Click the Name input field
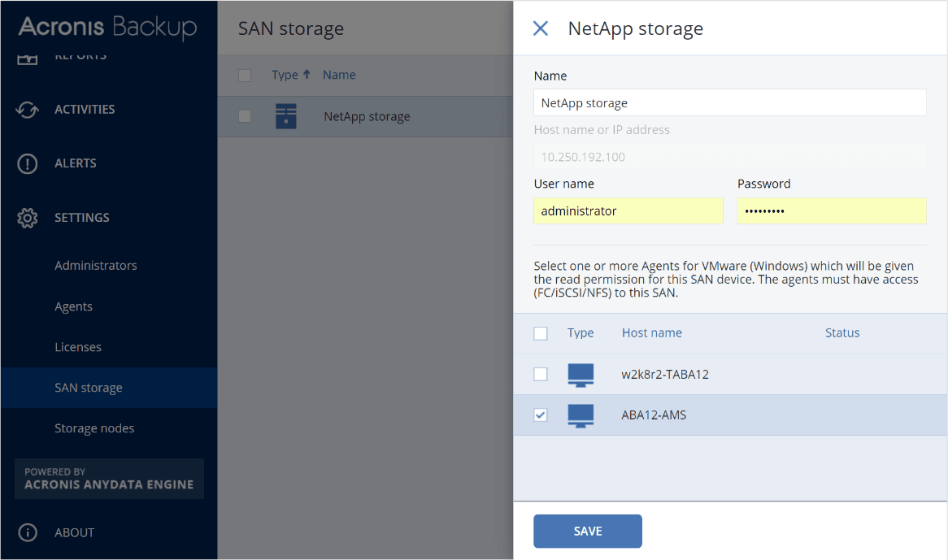The height and width of the screenshot is (560, 948). pos(729,103)
